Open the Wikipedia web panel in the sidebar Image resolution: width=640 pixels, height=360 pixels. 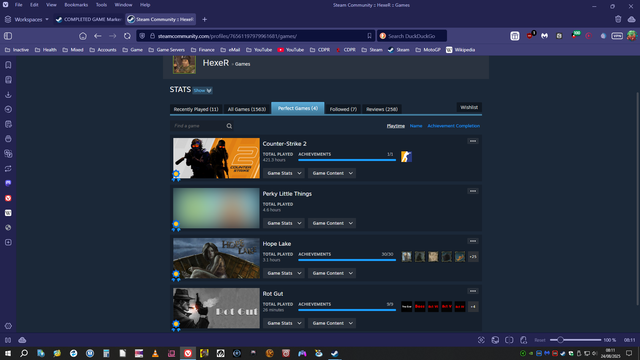8,213
